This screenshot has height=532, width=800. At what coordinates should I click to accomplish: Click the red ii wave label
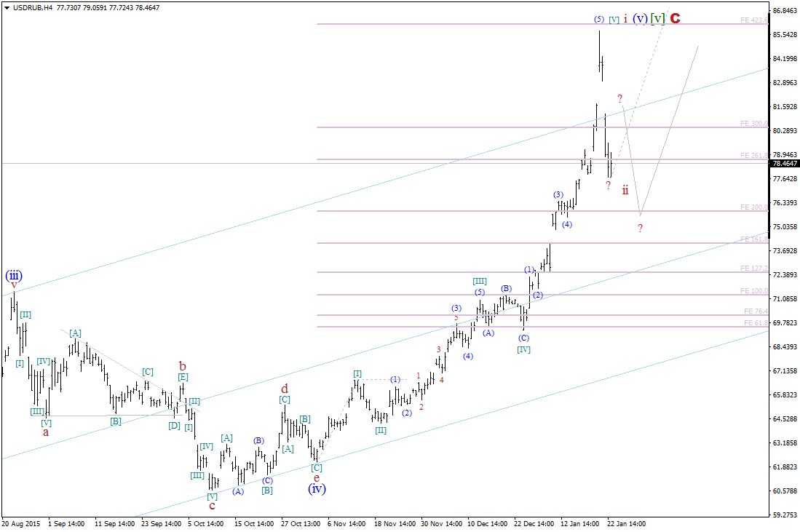(x=625, y=190)
